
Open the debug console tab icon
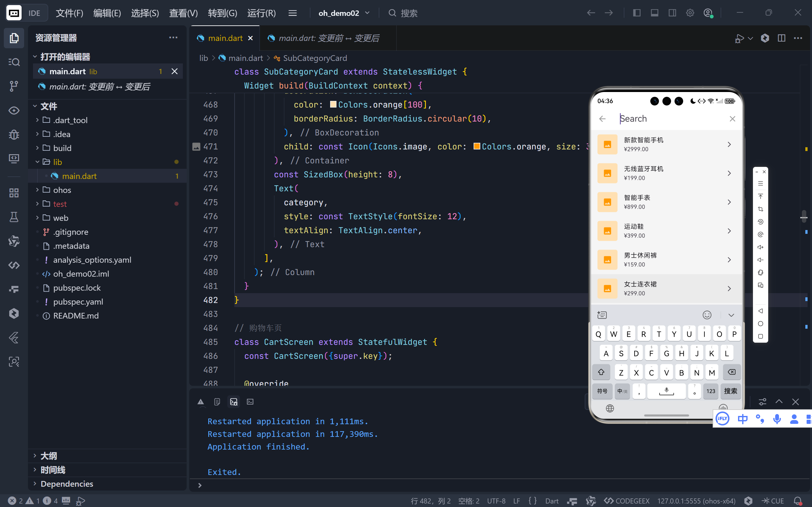(234, 402)
